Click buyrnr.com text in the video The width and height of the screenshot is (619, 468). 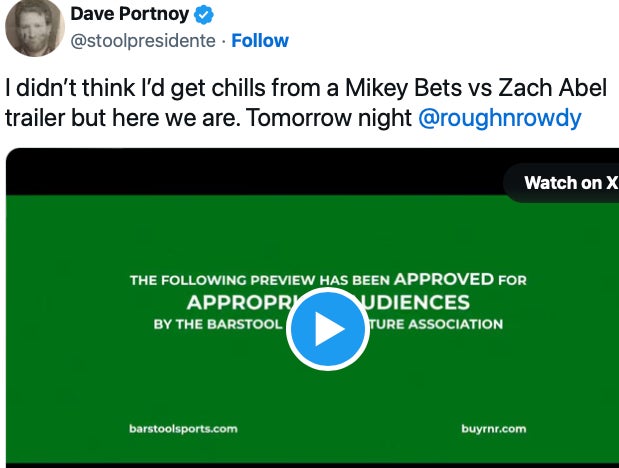pos(493,428)
